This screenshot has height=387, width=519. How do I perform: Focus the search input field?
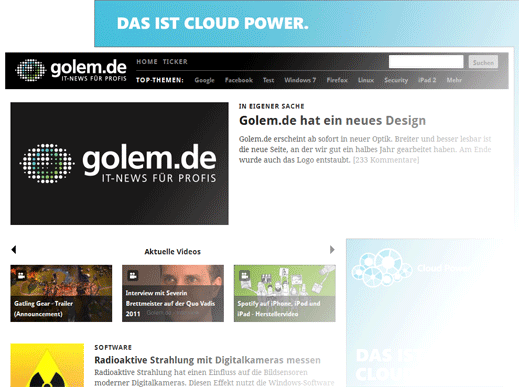[426, 62]
